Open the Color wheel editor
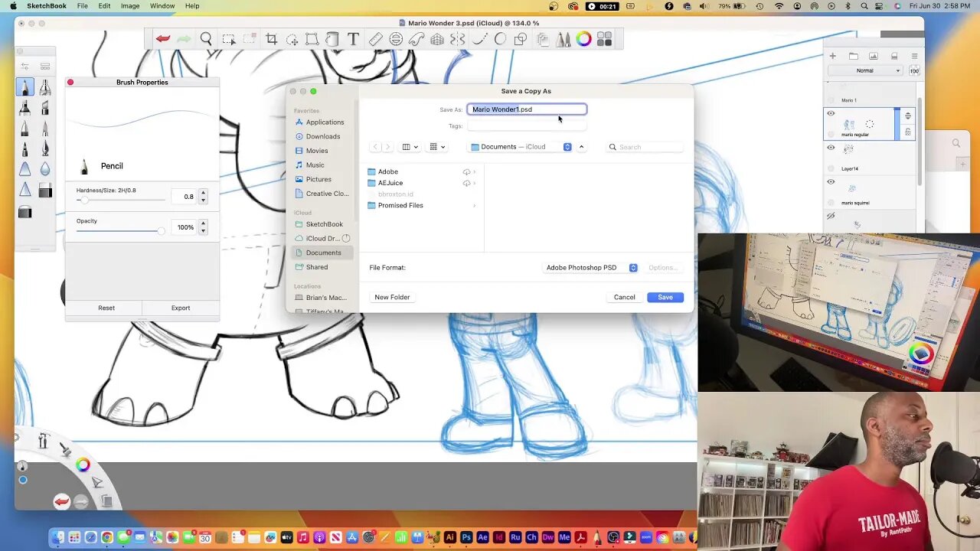The height and width of the screenshot is (551, 980). [583, 39]
